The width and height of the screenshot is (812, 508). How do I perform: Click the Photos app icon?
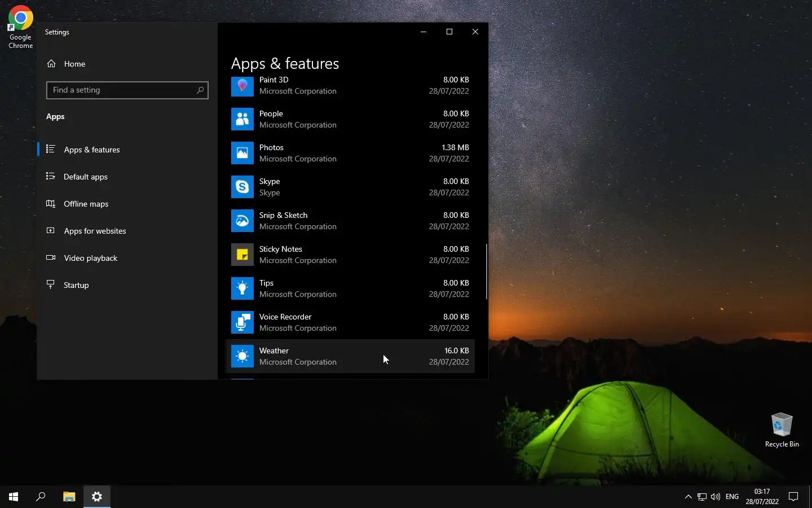coord(242,153)
